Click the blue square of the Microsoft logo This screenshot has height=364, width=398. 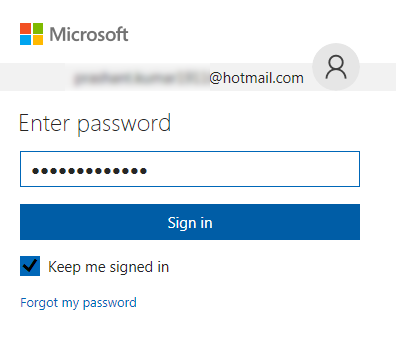pyautogui.click(x=25, y=40)
